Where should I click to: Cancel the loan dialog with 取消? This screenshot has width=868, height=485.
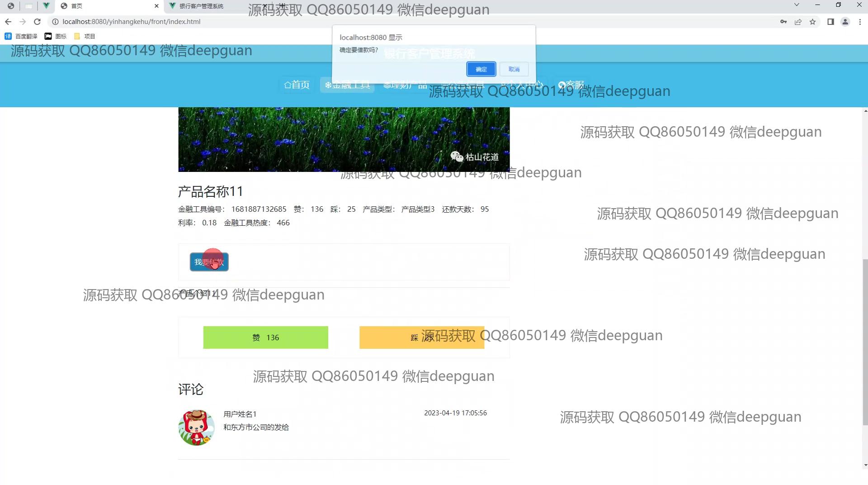click(514, 69)
